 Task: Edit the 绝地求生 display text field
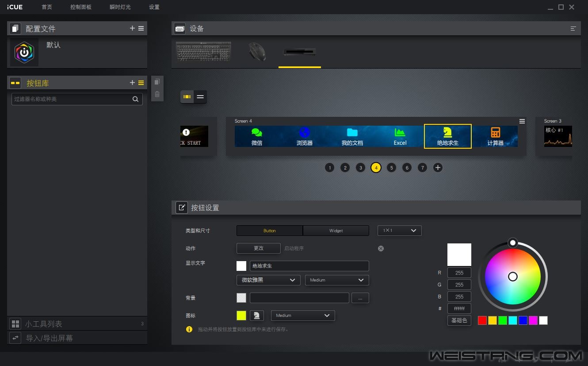tap(309, 266)
